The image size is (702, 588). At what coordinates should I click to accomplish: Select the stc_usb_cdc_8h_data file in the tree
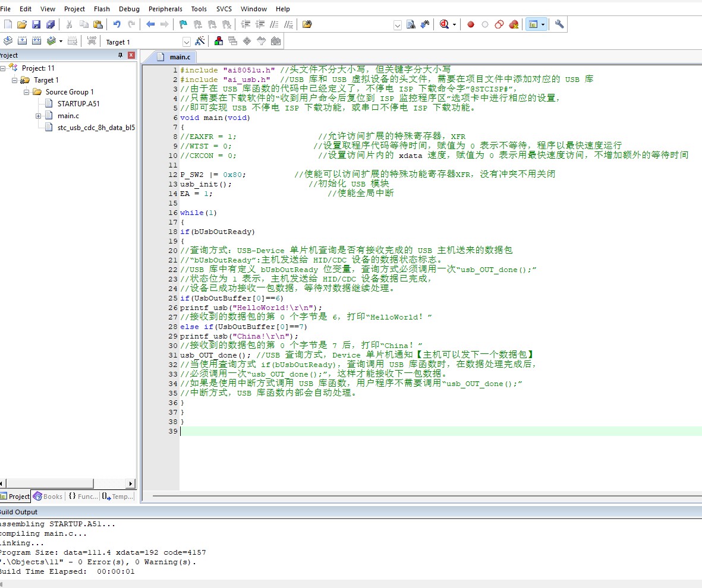point(96,128)
